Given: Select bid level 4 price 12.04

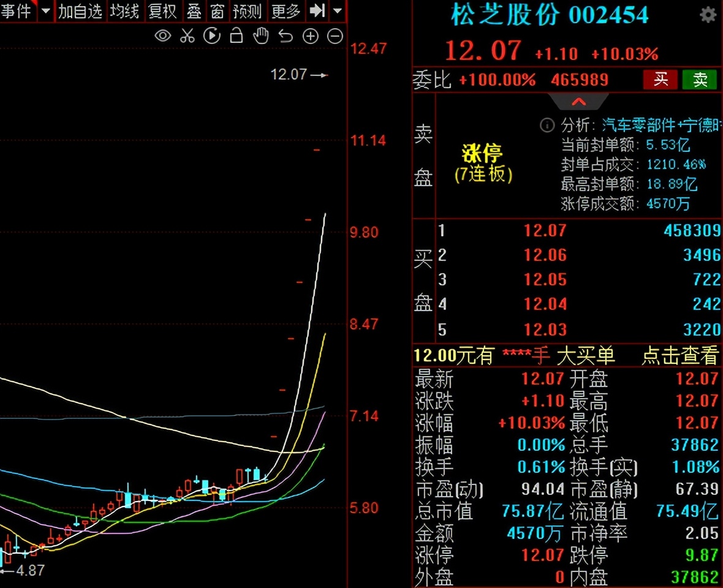Looking at the screenshot, I should [x=545, y=304].
